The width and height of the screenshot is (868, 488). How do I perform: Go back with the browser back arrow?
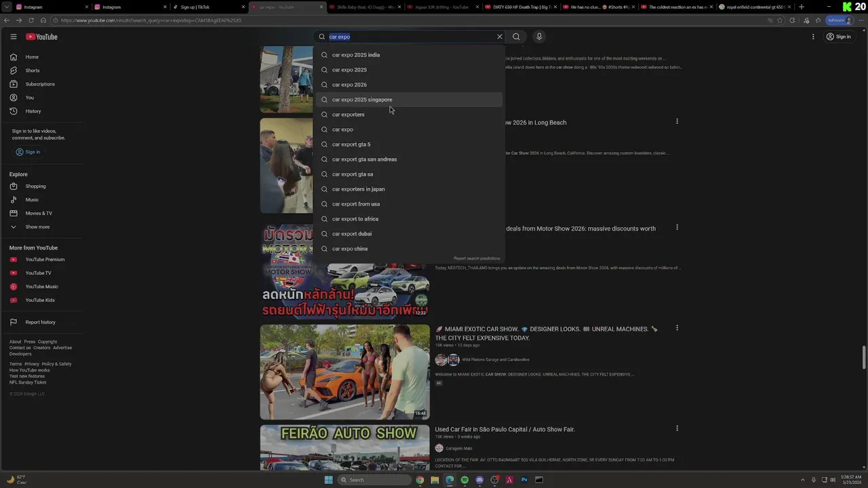coord(5,20)
